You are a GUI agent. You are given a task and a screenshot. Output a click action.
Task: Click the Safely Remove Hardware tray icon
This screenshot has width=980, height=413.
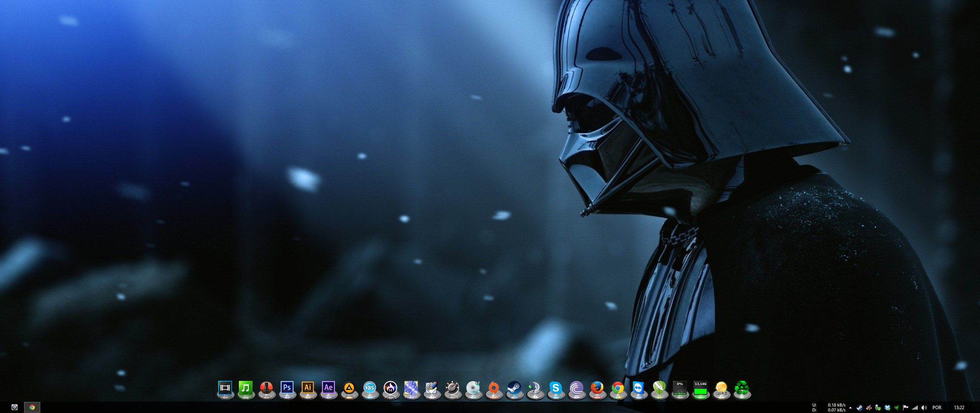[878, 408]
